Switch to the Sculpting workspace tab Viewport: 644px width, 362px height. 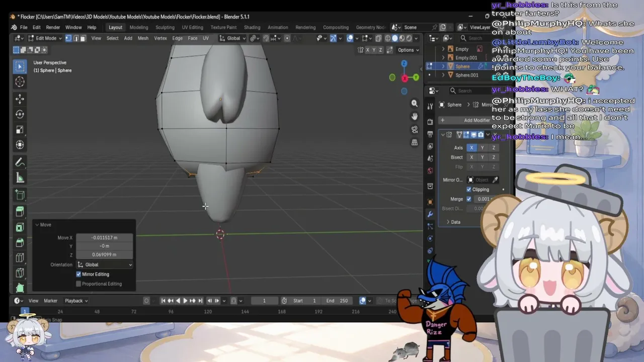coord(165,27)
